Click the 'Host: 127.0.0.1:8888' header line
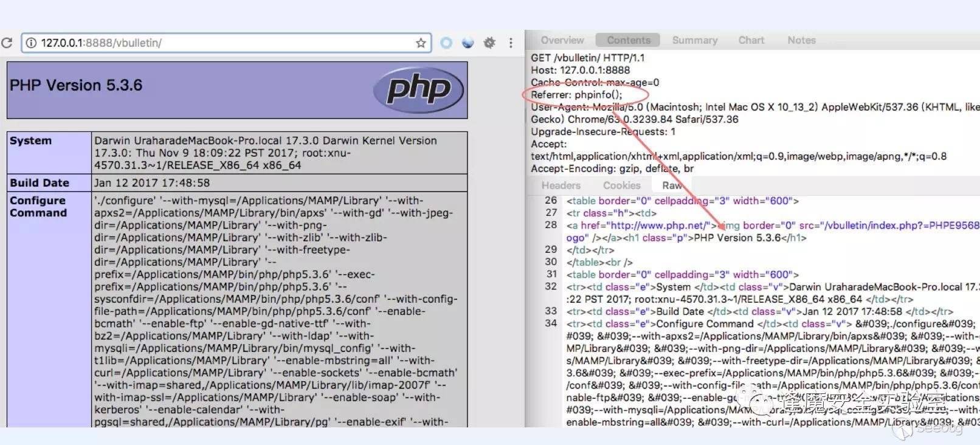Viewport: 980px width, 445px height. [x=581, y=70]
